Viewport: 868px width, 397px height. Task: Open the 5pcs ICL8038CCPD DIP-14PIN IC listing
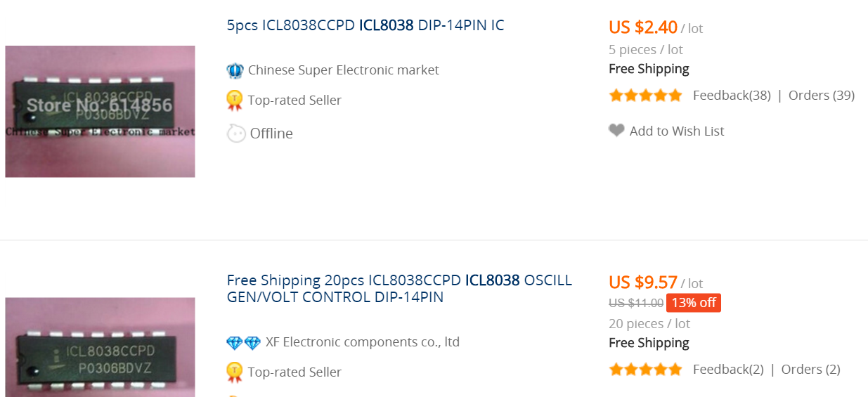tap(365, 26)
